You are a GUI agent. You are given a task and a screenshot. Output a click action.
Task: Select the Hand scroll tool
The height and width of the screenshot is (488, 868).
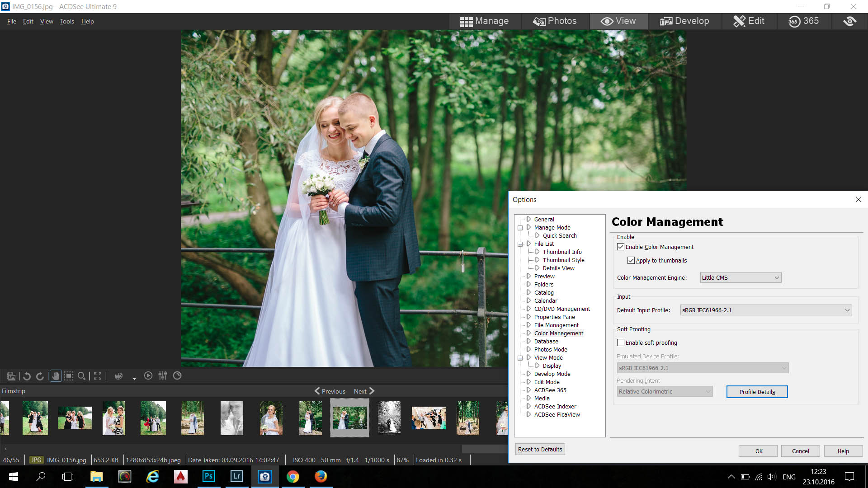pos(56,376)
